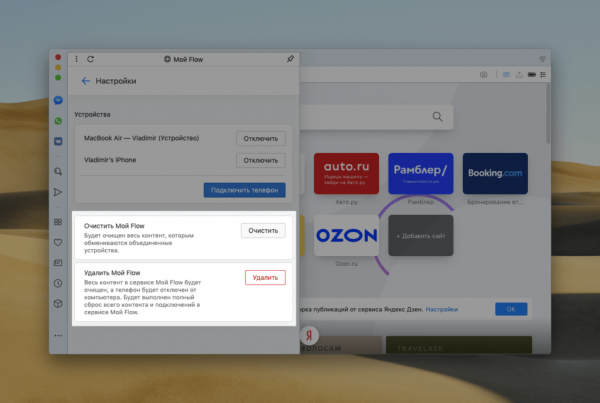Screen dimensions: 600x403
Task: Click MacBook Air — Vladimir device name
Action: pos(142,138)
